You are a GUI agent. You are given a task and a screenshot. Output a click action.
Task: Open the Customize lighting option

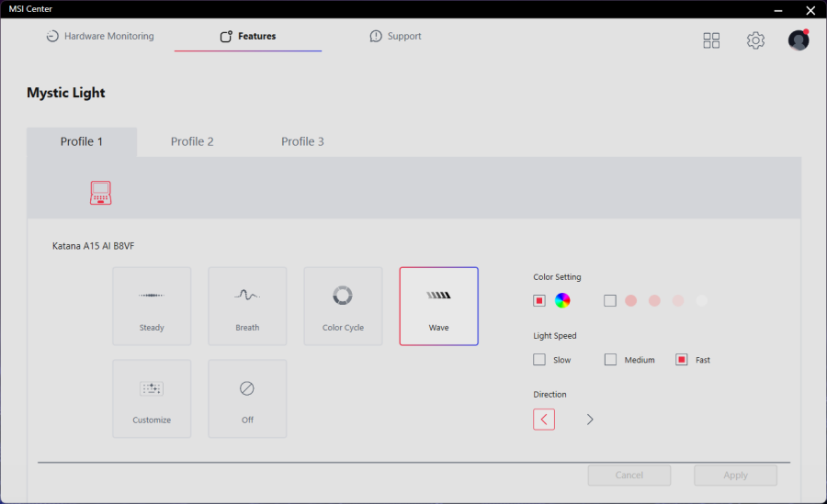pos(152,398)
